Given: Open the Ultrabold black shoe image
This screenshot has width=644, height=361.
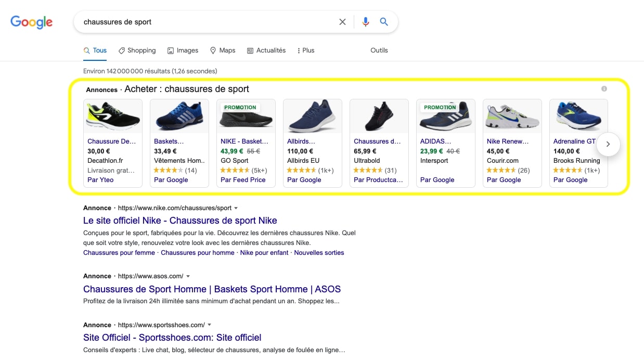Looking at the screenshot, I should click(379, 116).
